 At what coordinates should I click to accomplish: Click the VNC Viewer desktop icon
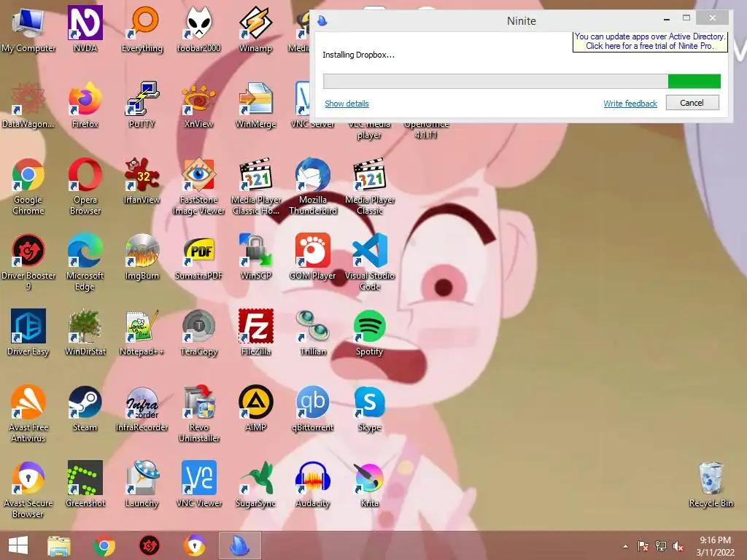click(198, 484)
